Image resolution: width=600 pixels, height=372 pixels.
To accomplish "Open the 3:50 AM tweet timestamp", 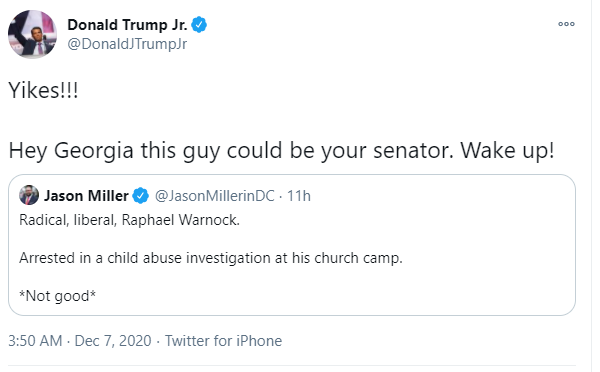I will (35, 341).
